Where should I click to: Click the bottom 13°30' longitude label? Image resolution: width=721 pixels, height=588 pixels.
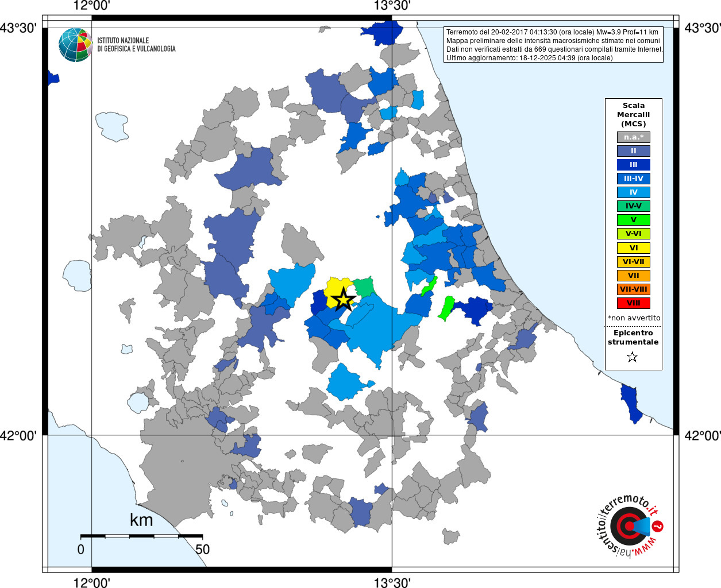click(x=392, y=582)
